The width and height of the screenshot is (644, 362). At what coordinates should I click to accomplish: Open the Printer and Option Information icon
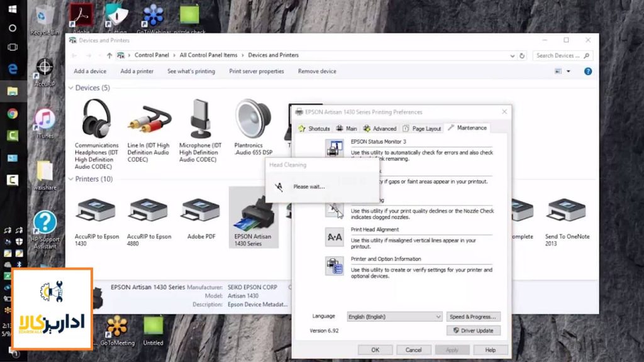click(335, 266)
